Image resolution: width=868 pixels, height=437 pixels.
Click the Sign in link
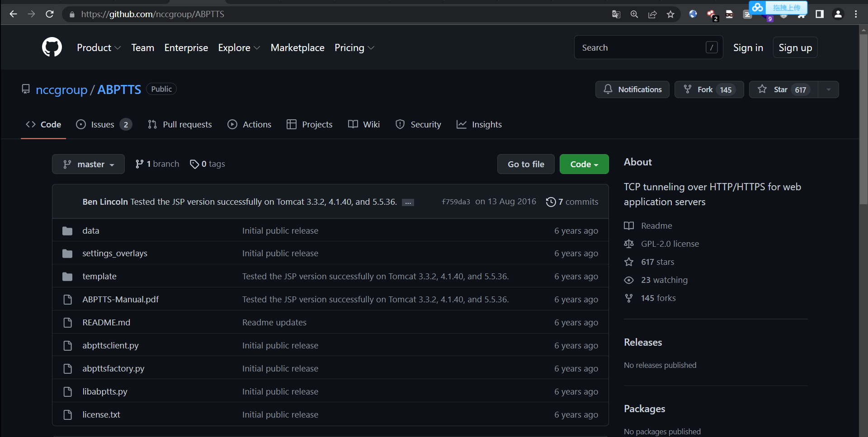coord(748,47)
